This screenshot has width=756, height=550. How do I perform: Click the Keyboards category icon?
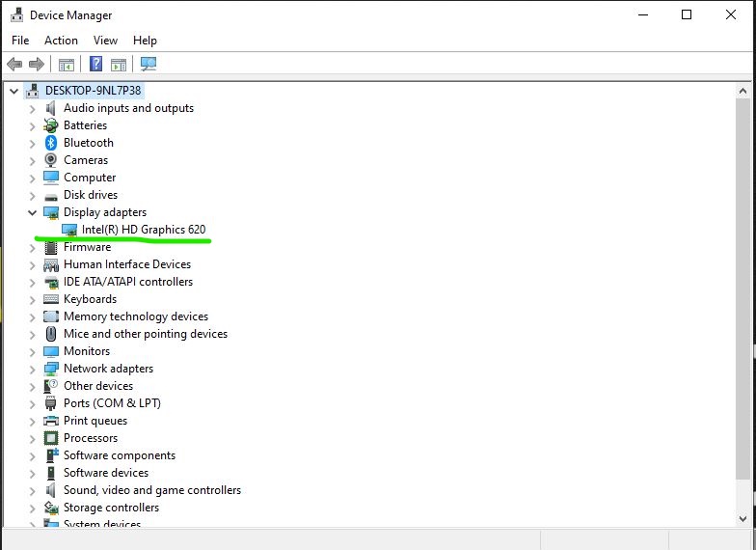tap(50, 299)
